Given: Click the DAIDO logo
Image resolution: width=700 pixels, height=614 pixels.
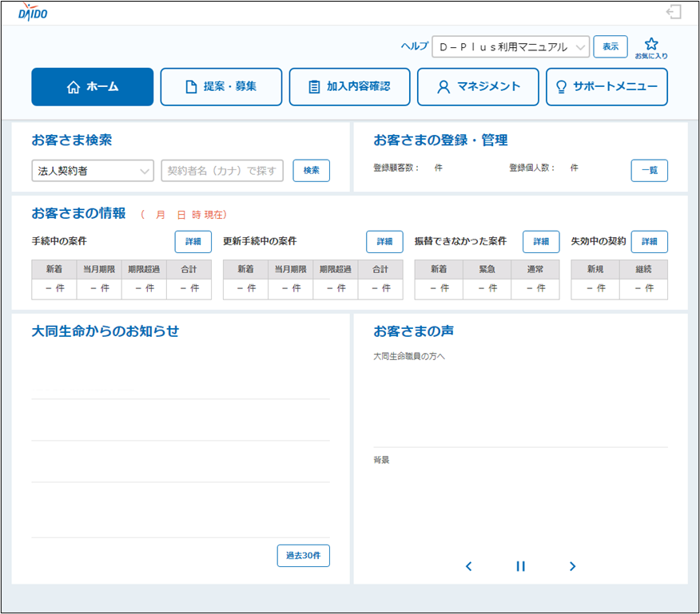Looking at the screenshot, I should [33, 12].
